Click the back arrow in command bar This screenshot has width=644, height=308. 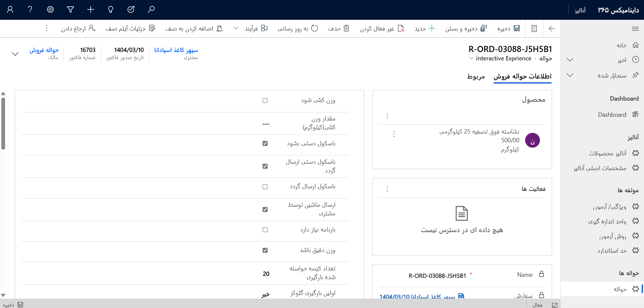(x=552, y=29)
